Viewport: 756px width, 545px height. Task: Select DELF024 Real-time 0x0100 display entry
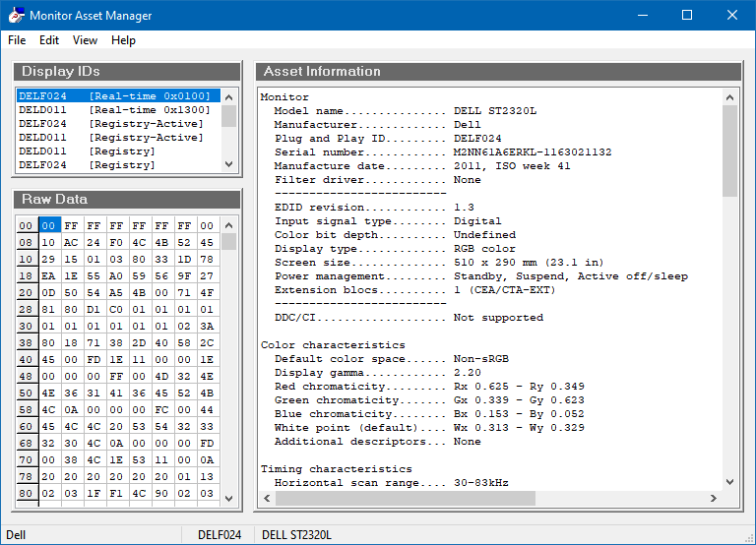118,95
